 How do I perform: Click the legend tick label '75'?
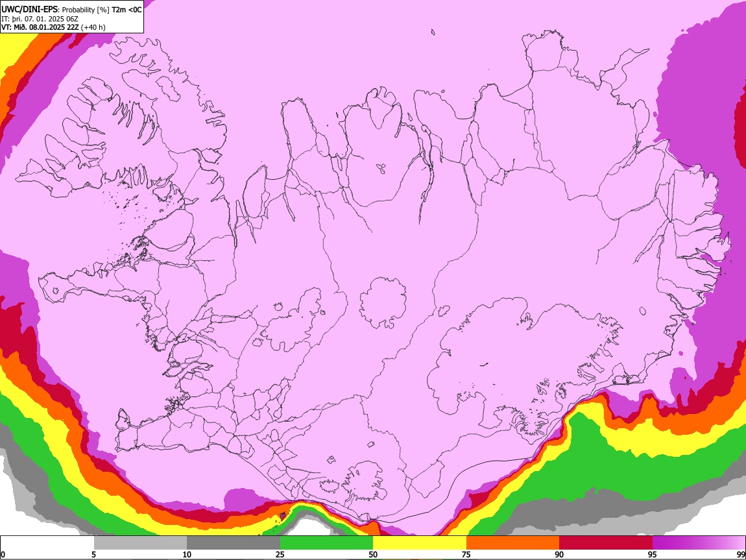click(x=466, y=555)
